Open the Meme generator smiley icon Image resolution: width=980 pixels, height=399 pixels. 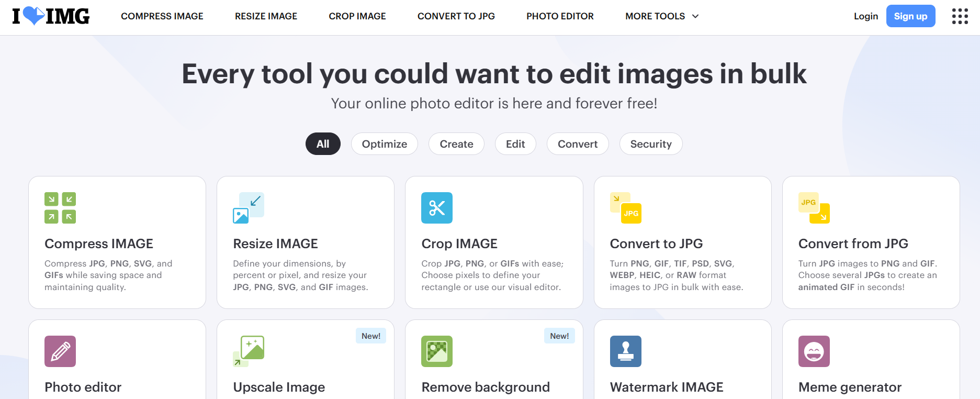[814, 351]
